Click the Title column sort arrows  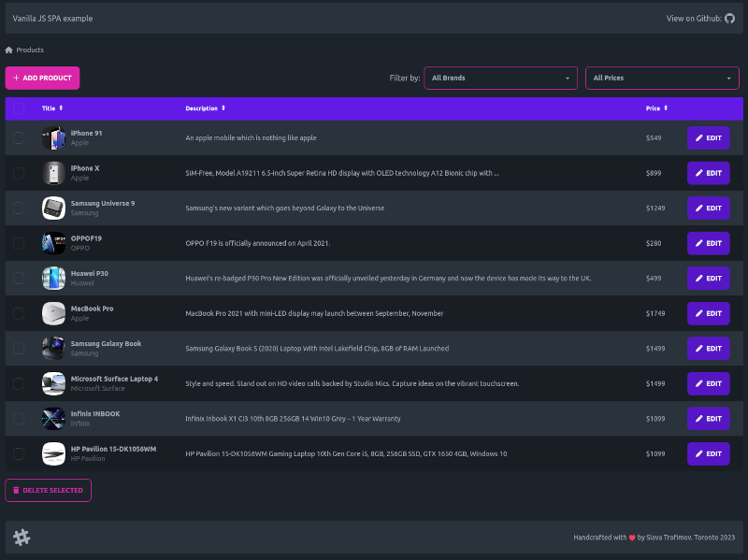[x=62, y=108]
